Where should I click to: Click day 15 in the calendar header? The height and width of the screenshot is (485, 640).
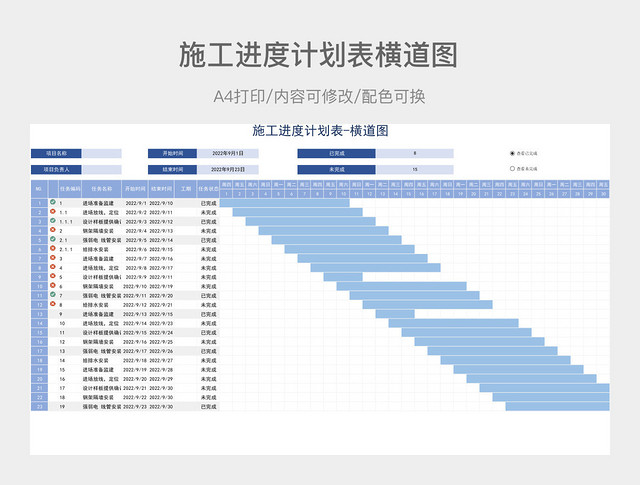[x=408, y=194]
